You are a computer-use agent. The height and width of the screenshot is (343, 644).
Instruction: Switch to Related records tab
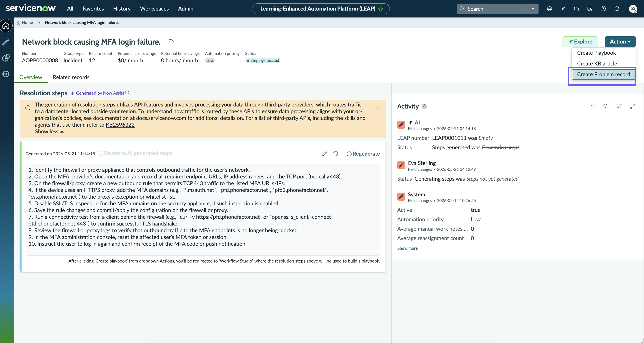pos(71,77)
